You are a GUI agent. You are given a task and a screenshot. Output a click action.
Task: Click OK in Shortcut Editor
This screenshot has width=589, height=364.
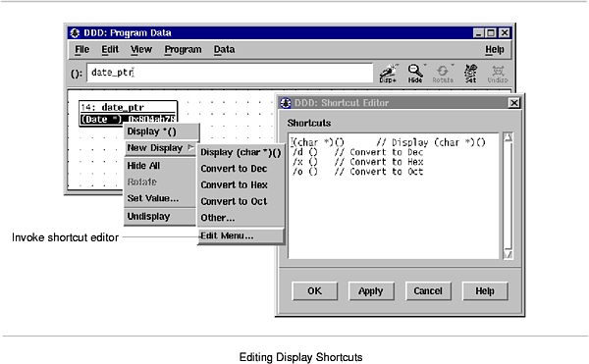[314, 291]
